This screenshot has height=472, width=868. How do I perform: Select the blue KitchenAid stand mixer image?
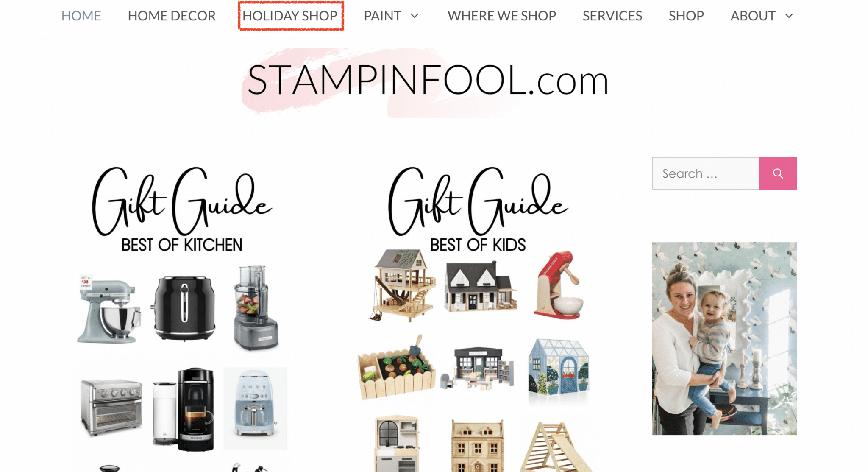(x=109, y=310)
